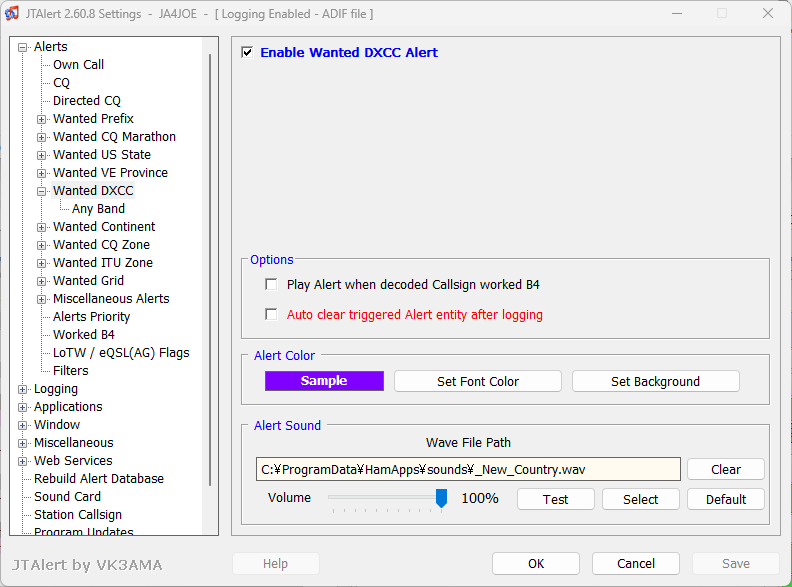Expand the Wanted US State node

click(x=41, y=155)
